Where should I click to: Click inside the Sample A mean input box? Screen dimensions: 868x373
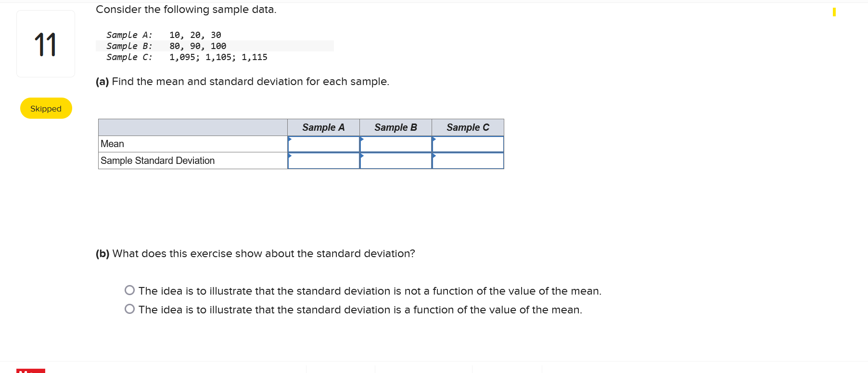[323, 144]
